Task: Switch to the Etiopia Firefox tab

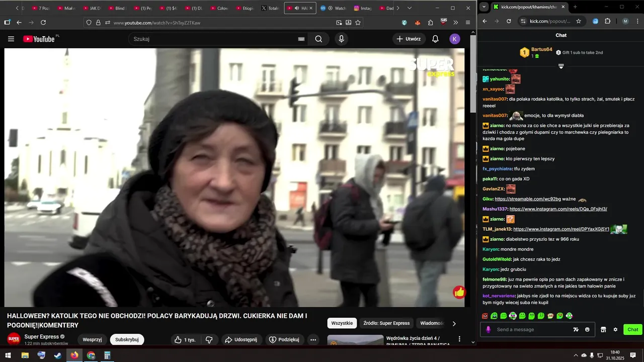Action: [246, 8]
